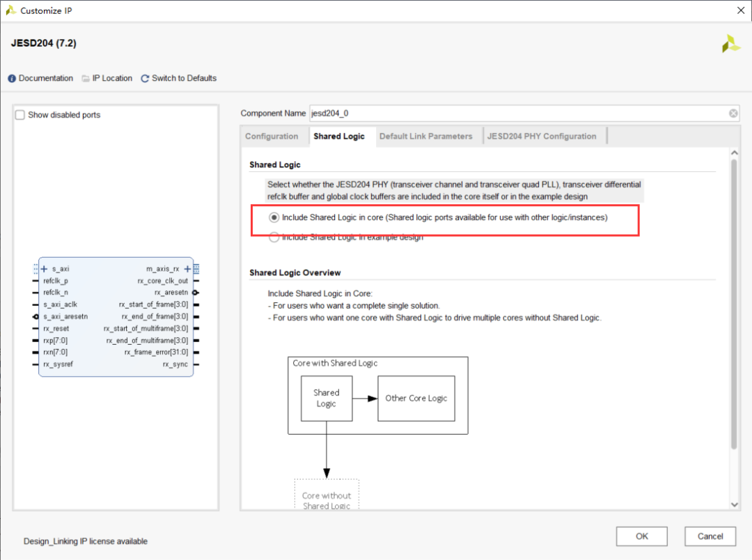Image resolution: width=752 pixels, height=560 pixels.
Task: Click the vertical scrollbar thumb
Action: click(x=735, y=304)
